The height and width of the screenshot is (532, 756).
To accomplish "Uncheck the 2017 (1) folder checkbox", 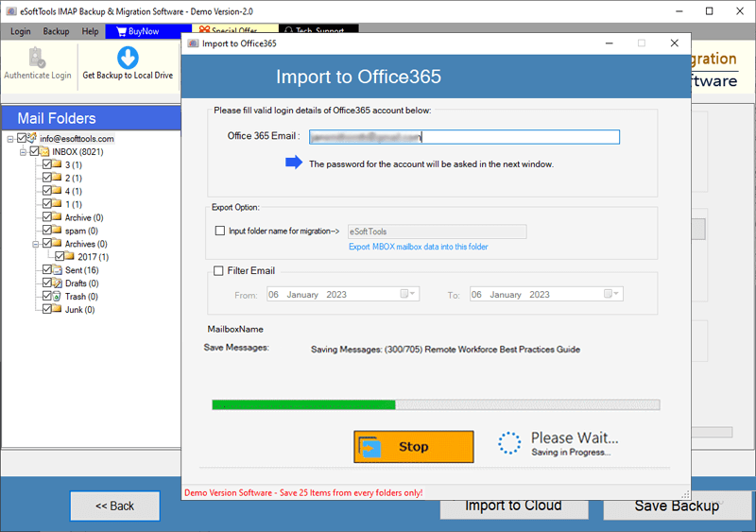I will pos(60,257).
